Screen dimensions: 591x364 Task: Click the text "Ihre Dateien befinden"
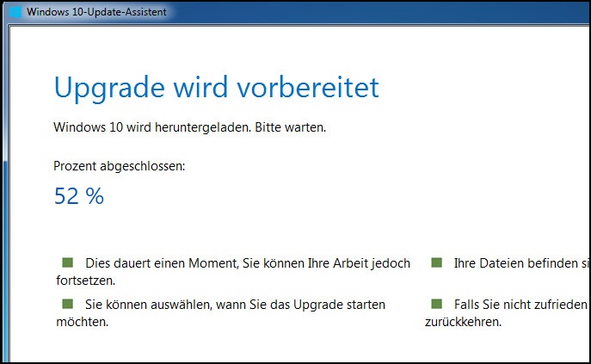tap(516, 262)
